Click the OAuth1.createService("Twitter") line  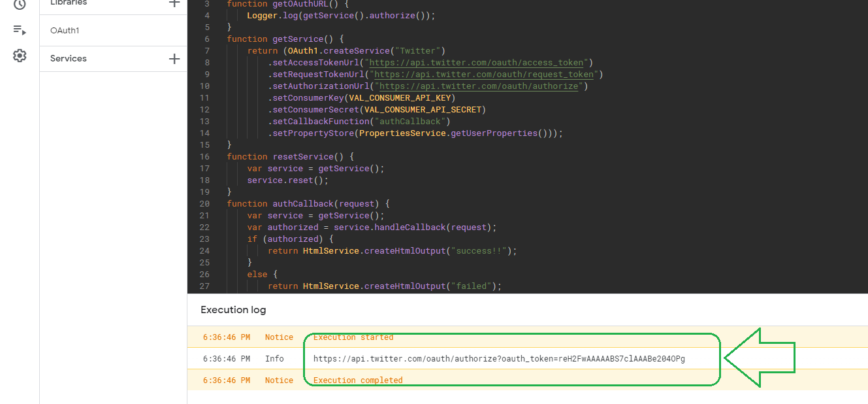[x=346, y=51]
